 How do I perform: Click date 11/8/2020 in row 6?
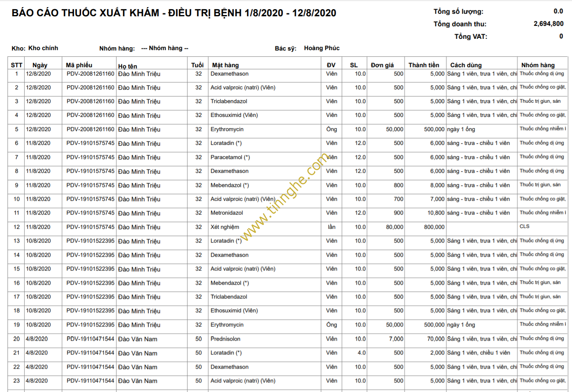point(38,143)
